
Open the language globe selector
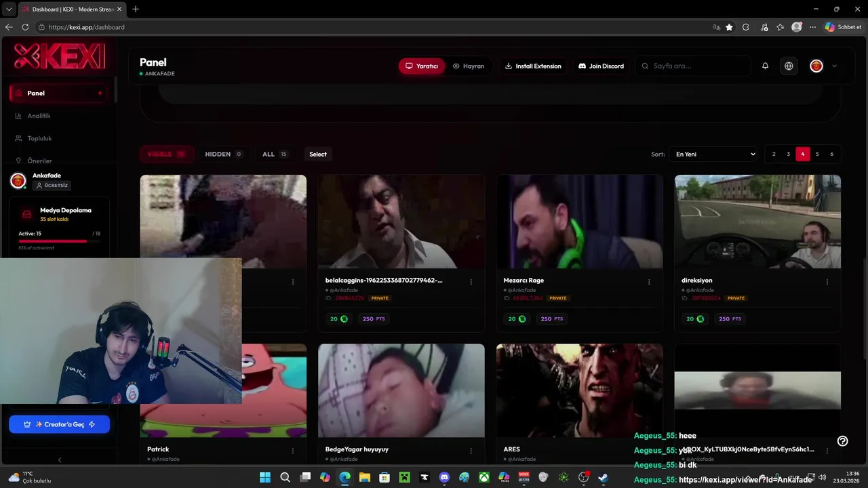789,66
